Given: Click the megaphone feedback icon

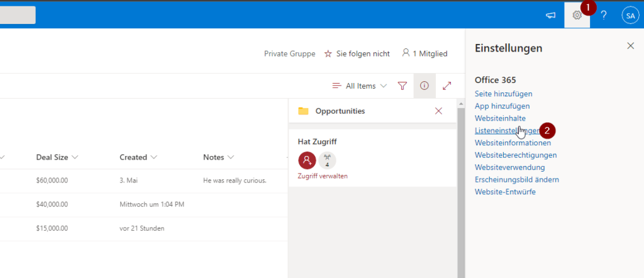Looking at the screenshot, I should click(x=550, y=15).
